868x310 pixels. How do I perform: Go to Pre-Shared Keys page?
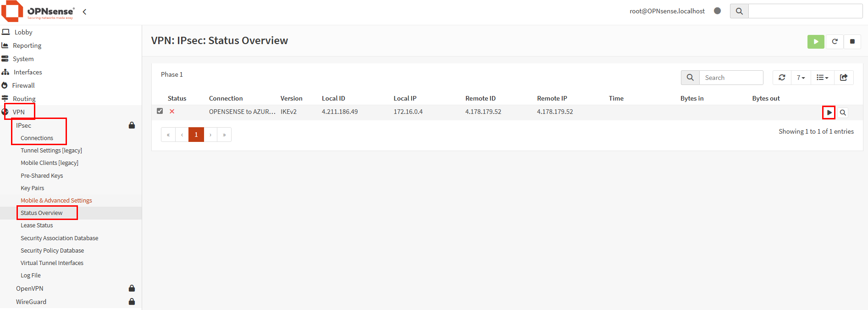coord(42,175)
